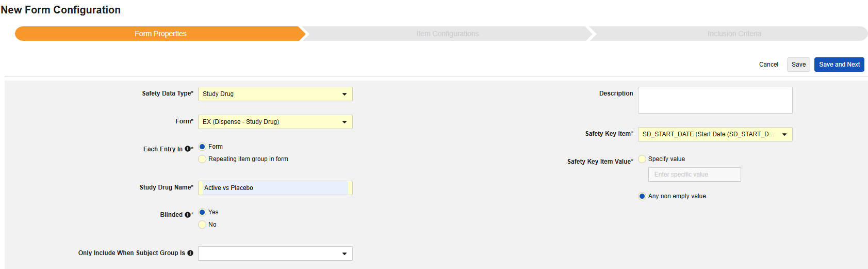This screenshot has width=868, height=269.
Task: Expand the Form dropdown showing EX Dispense
Action: click(275, 122)
